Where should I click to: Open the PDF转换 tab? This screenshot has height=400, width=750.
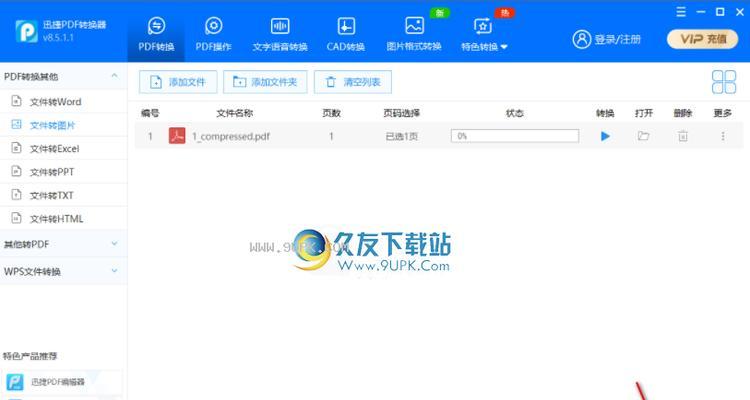[x=156, y=33]
